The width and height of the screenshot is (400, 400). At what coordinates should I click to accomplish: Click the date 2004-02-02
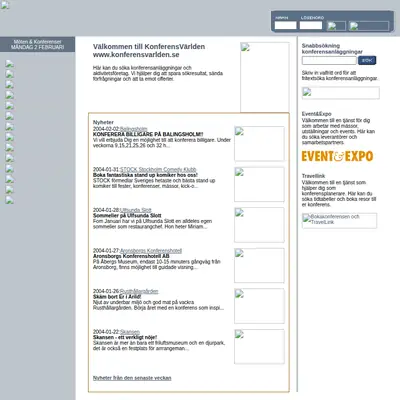click(106, 129)
